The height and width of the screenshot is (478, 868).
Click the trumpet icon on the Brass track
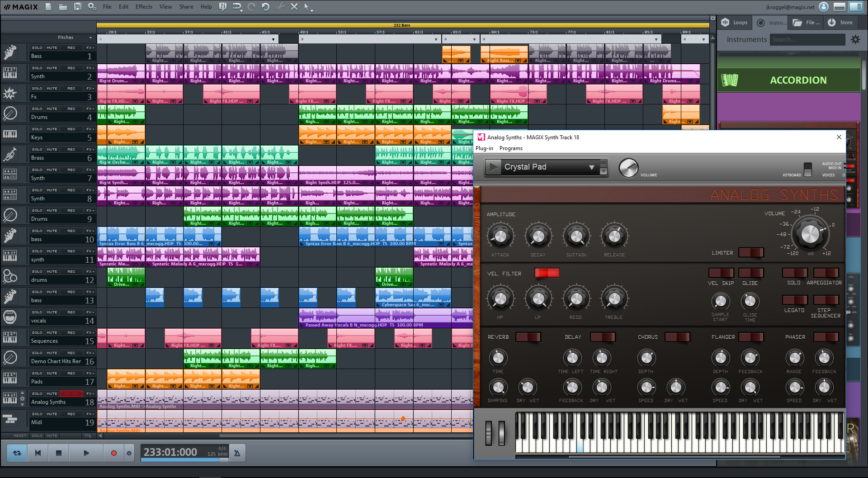10,154
